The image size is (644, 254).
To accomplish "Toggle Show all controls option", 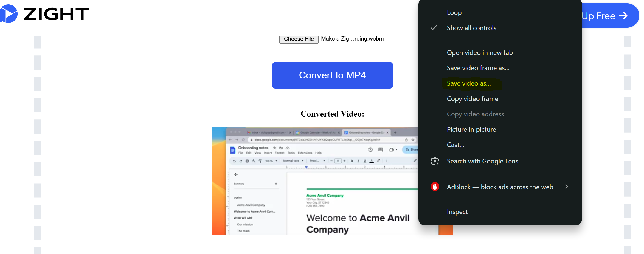I will (500, 28).
